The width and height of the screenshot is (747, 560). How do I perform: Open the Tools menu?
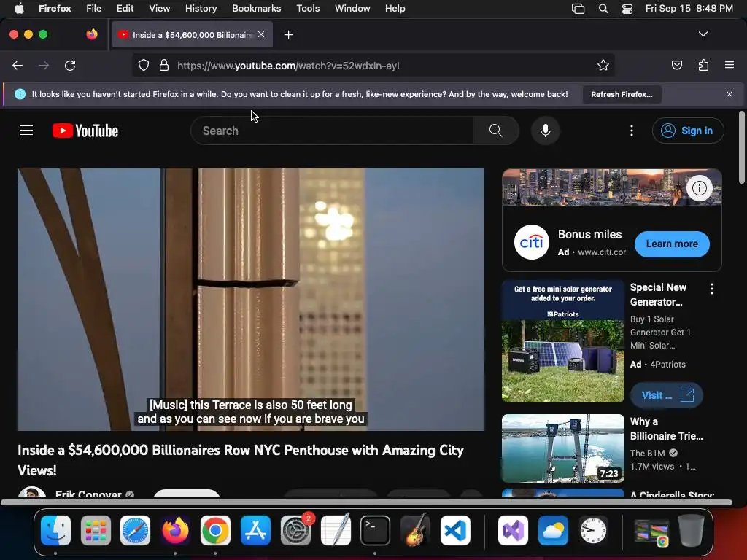308,9
